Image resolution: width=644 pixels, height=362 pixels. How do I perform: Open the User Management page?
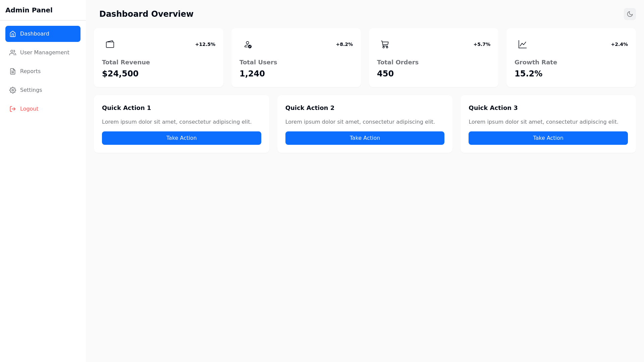(44, 53)
